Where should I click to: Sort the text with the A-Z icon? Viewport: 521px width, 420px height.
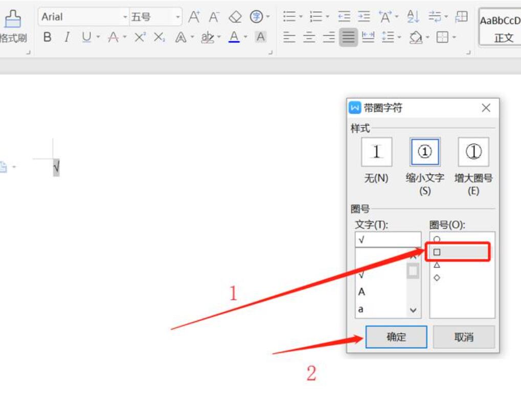click(x=413, y=16)
